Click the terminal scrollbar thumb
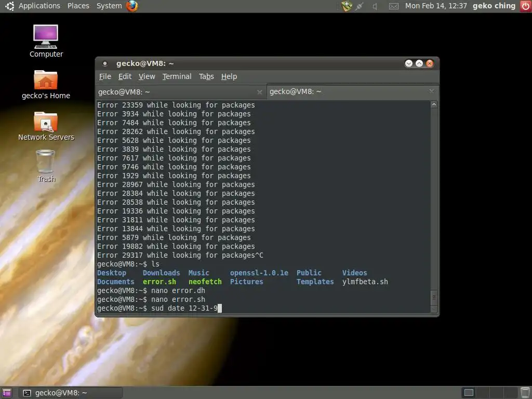532x399 pixels. 434,298
